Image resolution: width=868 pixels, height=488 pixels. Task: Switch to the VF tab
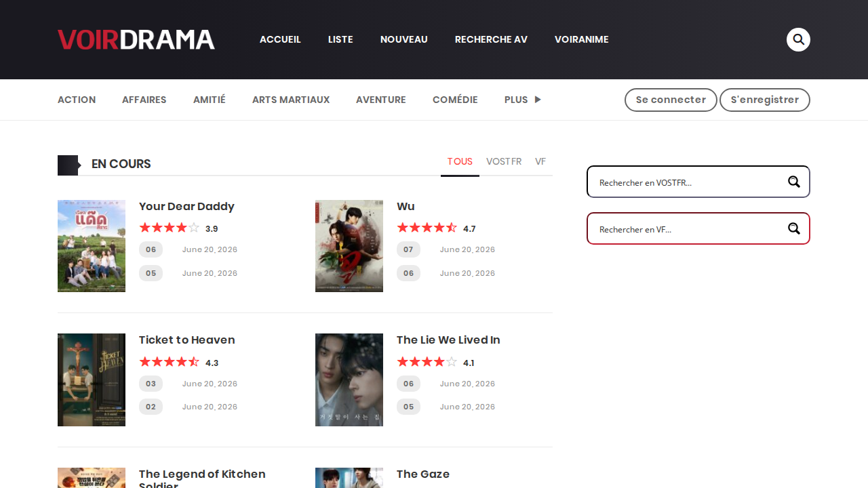click(540, 161)
